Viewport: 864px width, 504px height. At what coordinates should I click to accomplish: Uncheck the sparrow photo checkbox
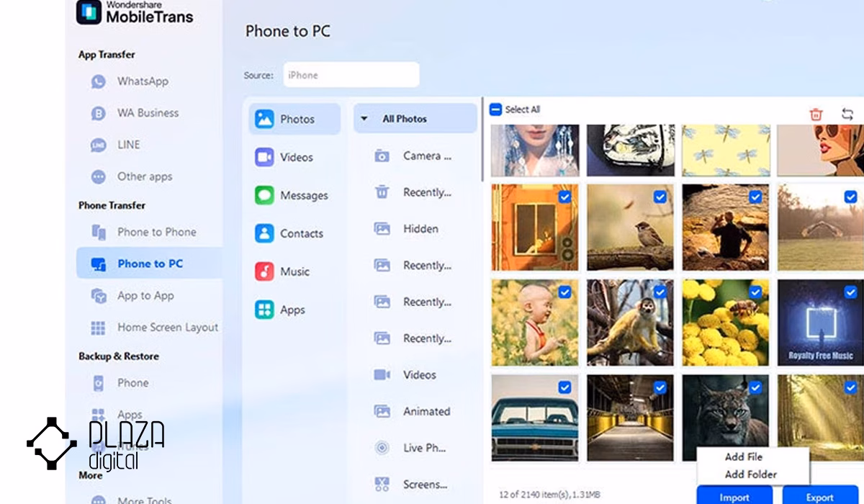point(660,197)
